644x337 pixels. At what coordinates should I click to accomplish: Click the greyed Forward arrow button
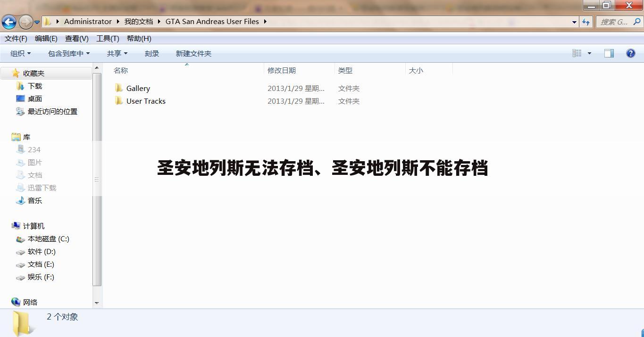tap(25, 22)
